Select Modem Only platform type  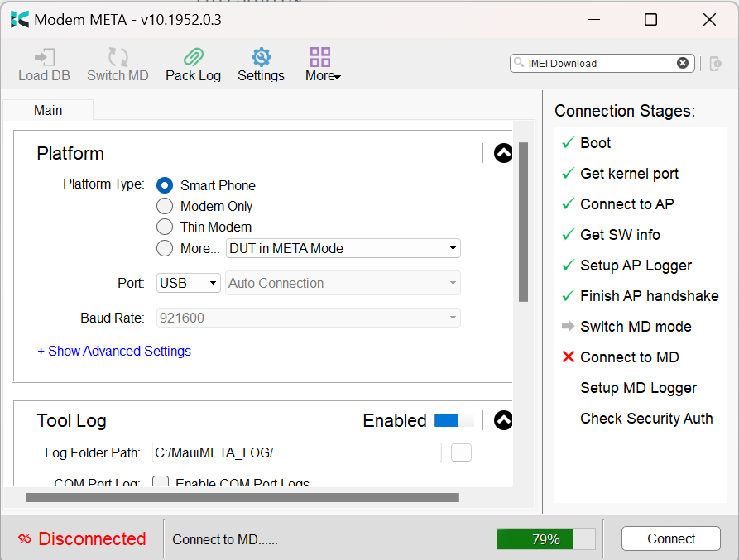click(165, 206)
